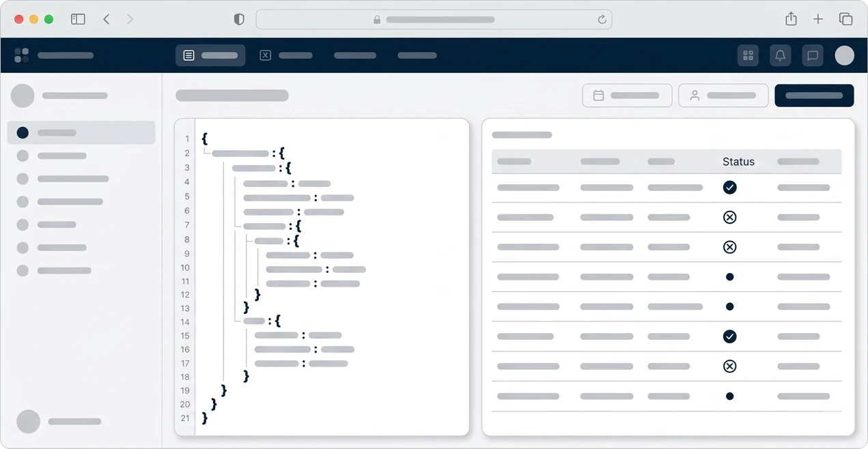868x449 pixels.
Task: Select the highlighted first sidebar item
Action: [x=81, y=132]
